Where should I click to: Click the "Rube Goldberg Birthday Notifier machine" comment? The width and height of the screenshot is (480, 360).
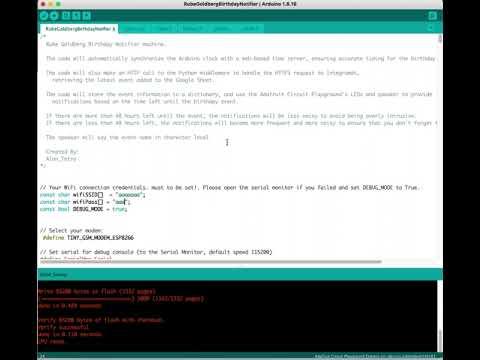tap(105, 44)
